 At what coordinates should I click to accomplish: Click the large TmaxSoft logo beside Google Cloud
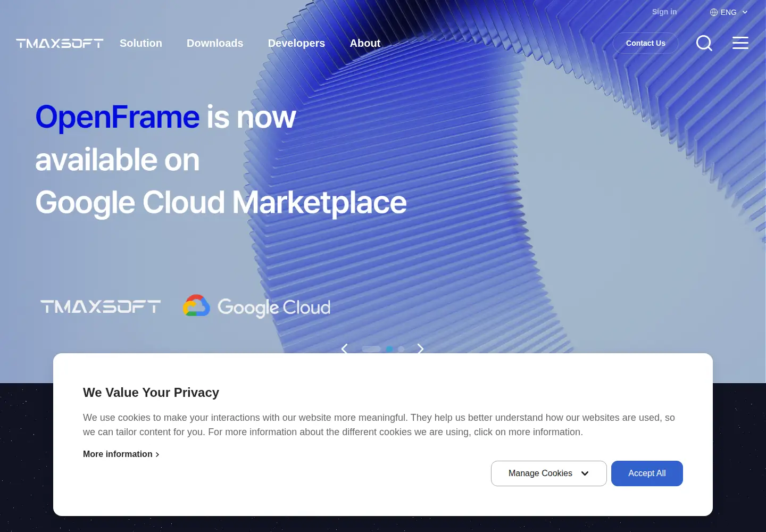click(x=101, y=306)
